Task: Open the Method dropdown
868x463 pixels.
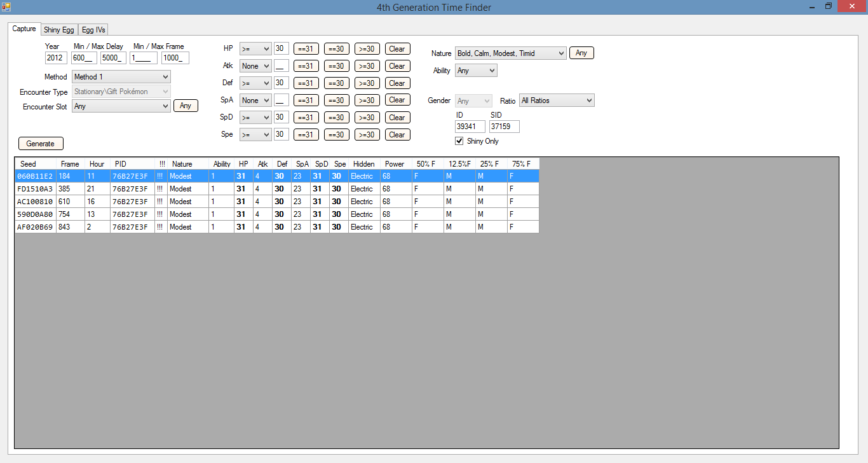Action: (x=121, y=77)
